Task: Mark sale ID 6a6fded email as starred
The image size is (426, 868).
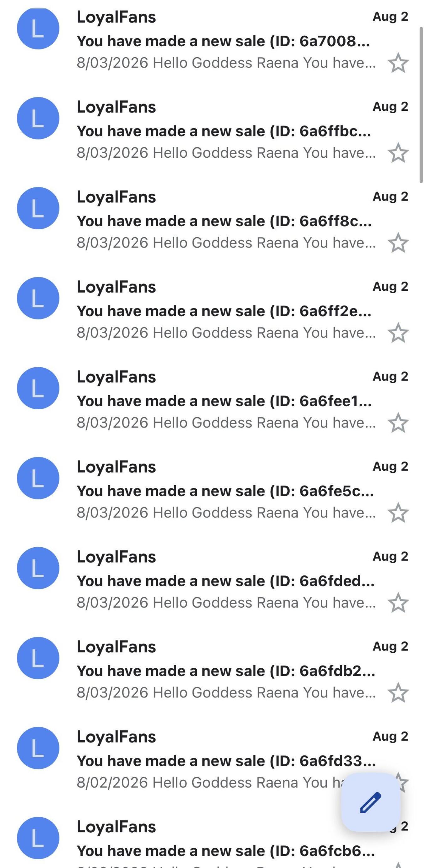Action: [x=398, y=603]
